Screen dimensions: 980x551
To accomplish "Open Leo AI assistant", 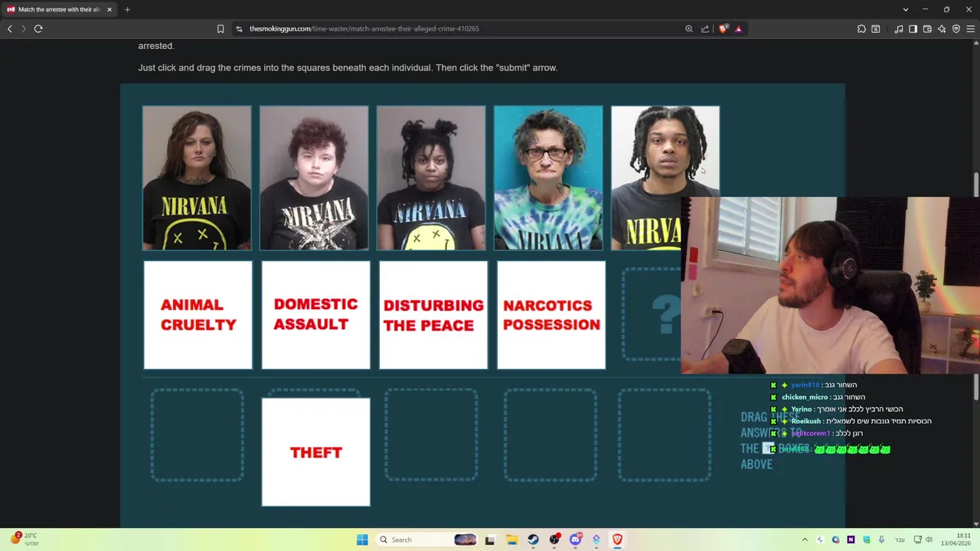I will tap(942, 28).
